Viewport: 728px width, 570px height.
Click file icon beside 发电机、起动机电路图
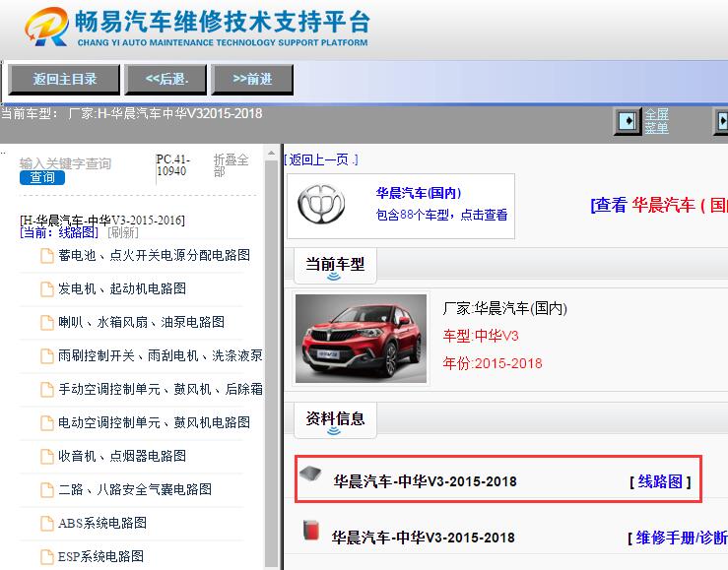pos(47,289)
